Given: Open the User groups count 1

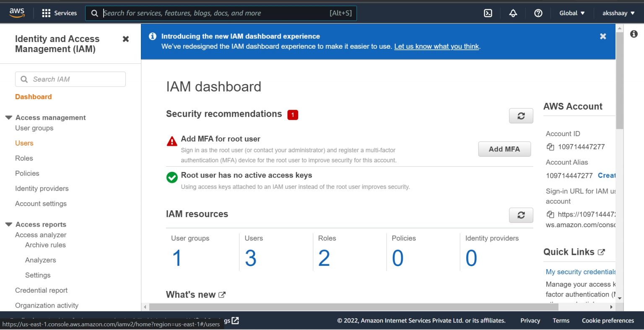Looking at the screenshot, I should (x=177, y=258).
